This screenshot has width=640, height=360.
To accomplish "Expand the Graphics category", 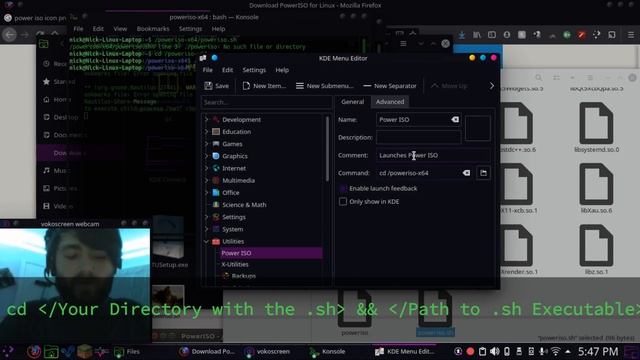I will [207, 156].
